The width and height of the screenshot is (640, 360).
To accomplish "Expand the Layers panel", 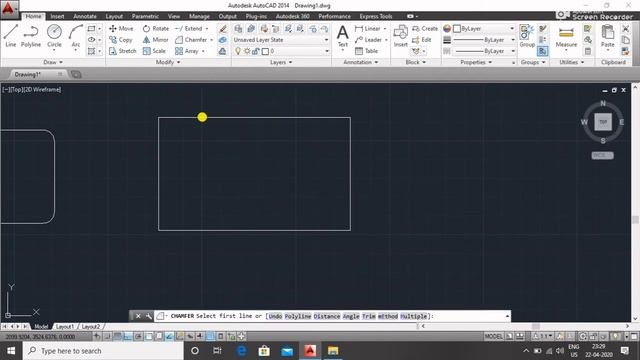I will click(x=281, y=62).
